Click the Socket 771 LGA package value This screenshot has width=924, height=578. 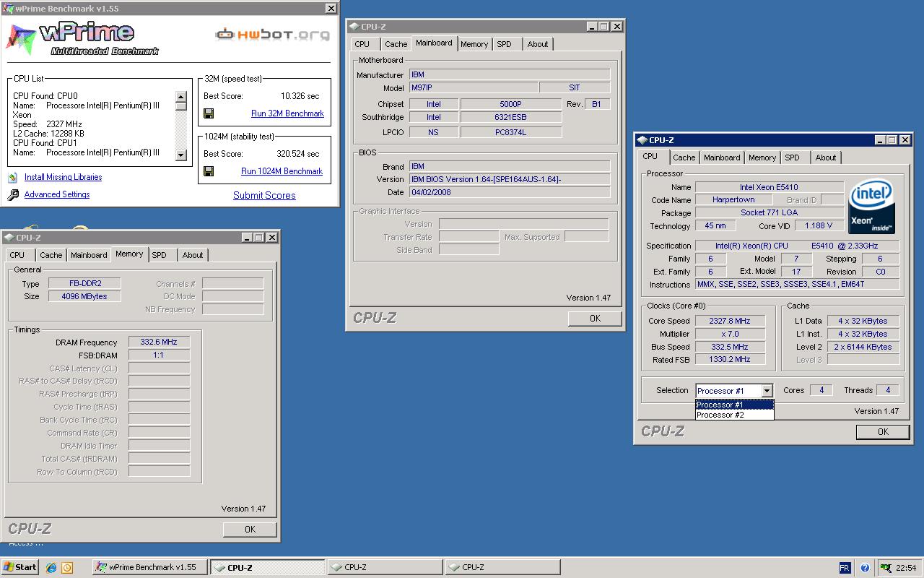(x=769, y=213)
